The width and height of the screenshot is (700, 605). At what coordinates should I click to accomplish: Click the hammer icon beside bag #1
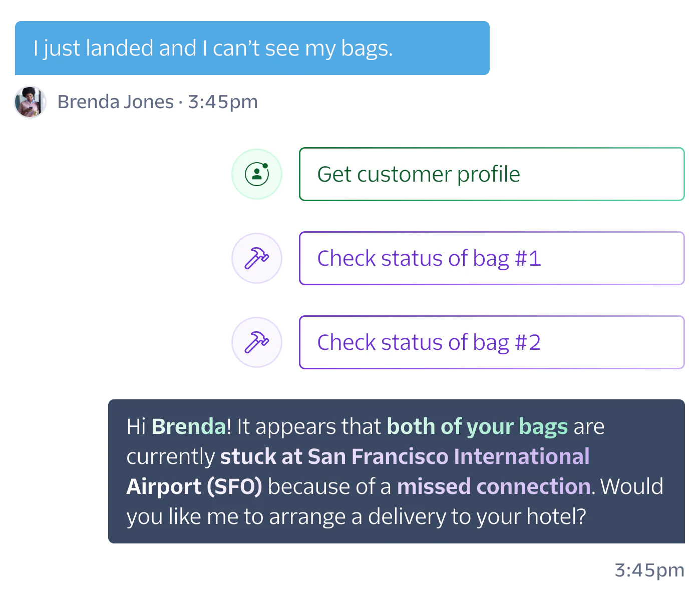coord(257,258)
